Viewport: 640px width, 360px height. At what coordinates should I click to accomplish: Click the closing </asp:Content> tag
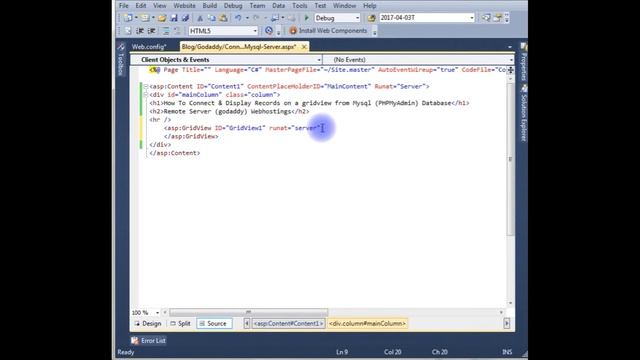(x=175, y=153)
